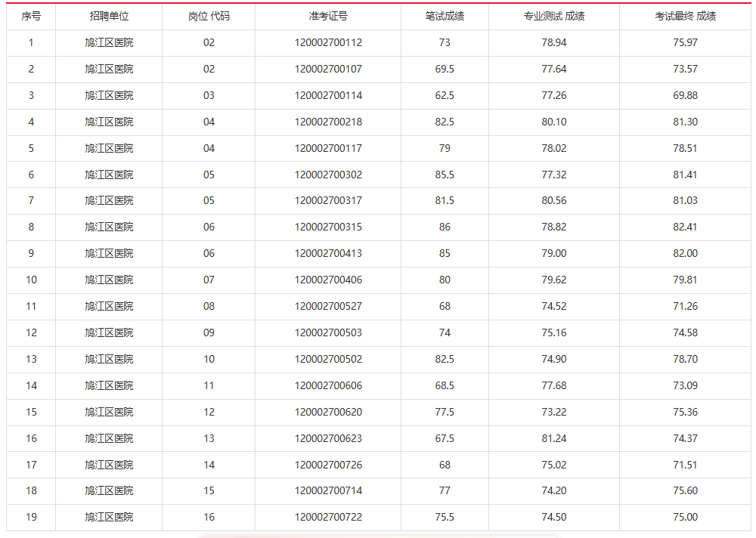Click the 准考证号 column header
The height and width of the screenshot is (538, 756).
pos(328,17)
